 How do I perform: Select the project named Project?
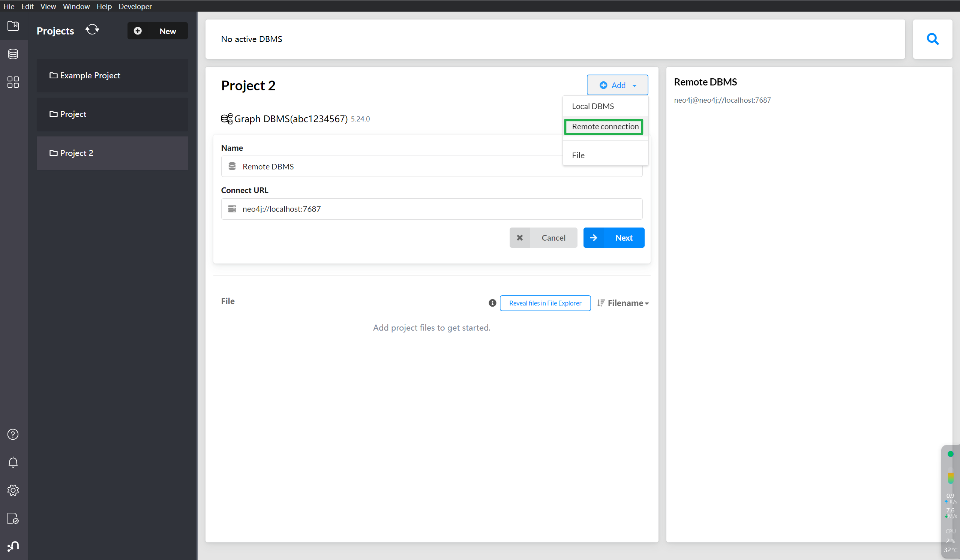point(112,114)
